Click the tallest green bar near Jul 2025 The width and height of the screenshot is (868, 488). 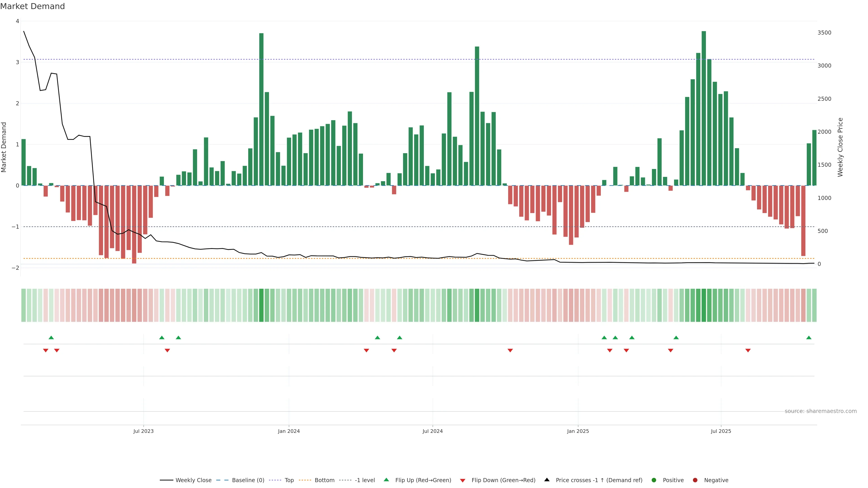pos(704,108)
